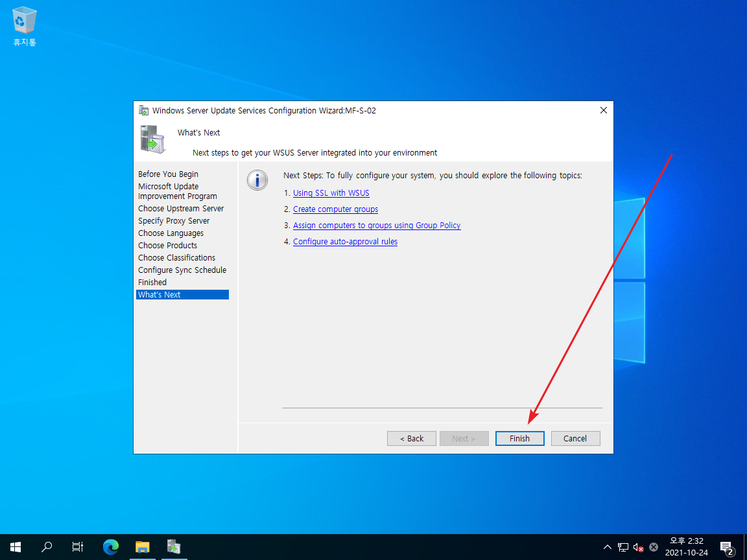
Task: Select Choose Languages step
Action: tap(171, 233)
